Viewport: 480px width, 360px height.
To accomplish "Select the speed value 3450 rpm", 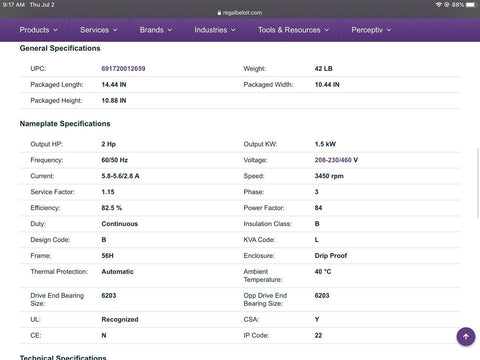I will (x=329, y=176).
